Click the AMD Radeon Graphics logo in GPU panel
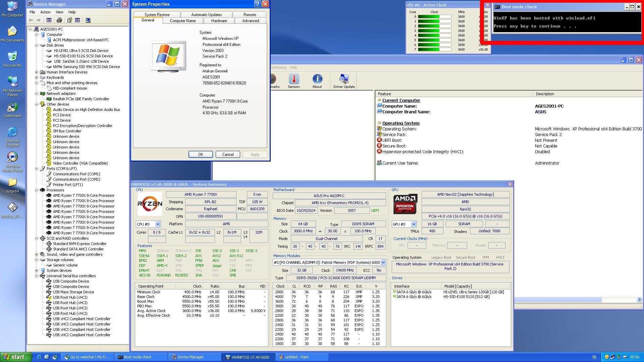This screenshot has height=362, width=644. click(405, 204)
